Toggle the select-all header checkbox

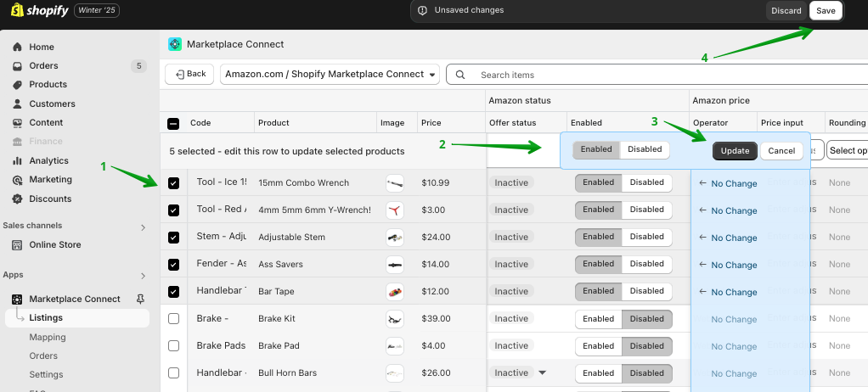173,123
